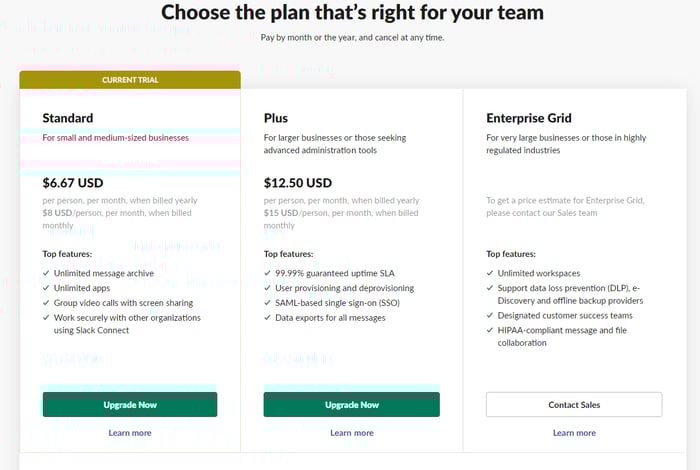Click the checkmark beside Data exports for all messages
700x470 pixels.
pyautogui.click(x=268, y=318)
